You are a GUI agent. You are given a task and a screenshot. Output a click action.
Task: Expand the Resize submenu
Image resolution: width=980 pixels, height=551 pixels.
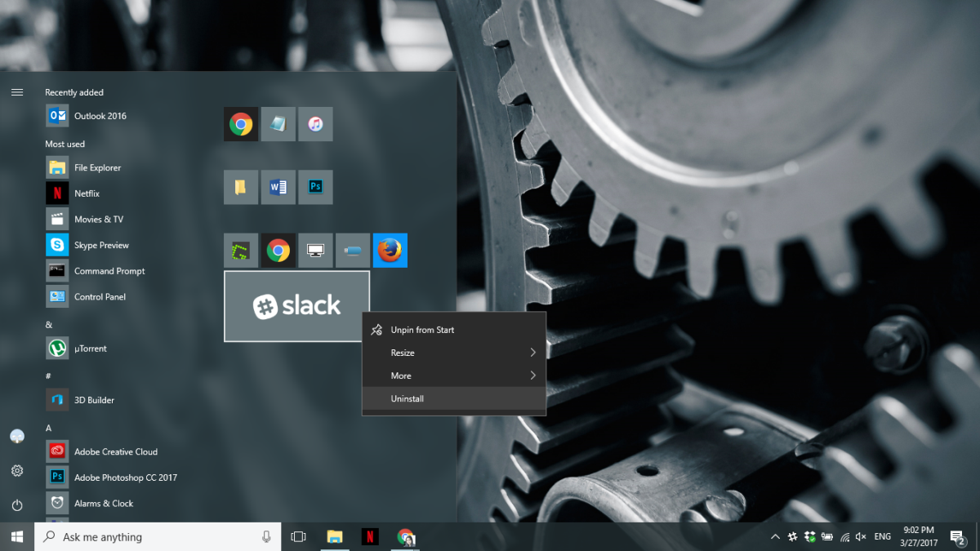454,353
